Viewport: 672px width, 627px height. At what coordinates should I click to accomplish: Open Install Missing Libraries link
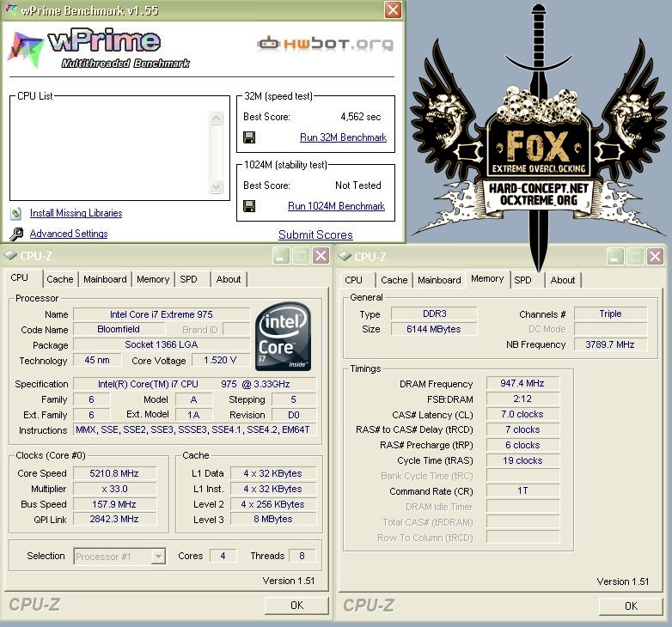(76, 213)
